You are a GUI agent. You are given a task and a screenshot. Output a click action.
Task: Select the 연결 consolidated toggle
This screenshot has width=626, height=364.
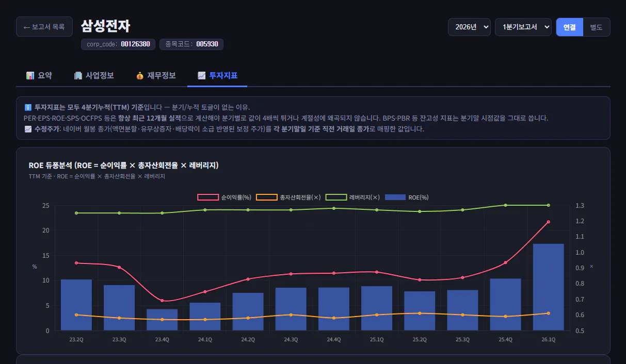point(570,27)
